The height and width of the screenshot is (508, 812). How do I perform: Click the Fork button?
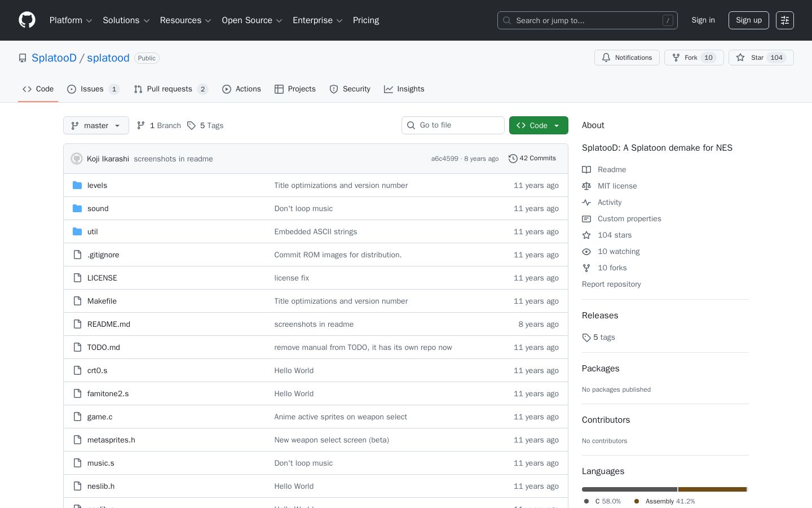pos(694,58)
